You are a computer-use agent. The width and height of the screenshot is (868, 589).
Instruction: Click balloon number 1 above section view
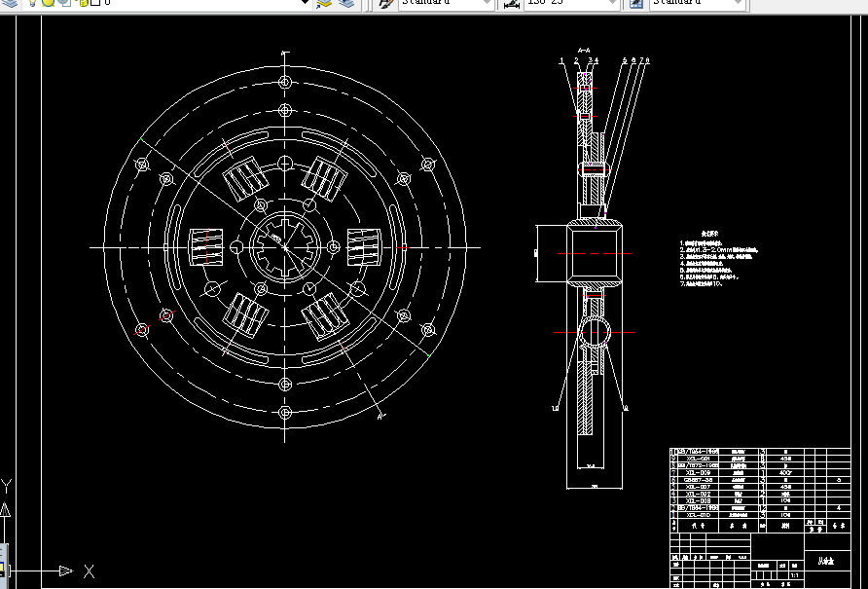pos(561,60)
